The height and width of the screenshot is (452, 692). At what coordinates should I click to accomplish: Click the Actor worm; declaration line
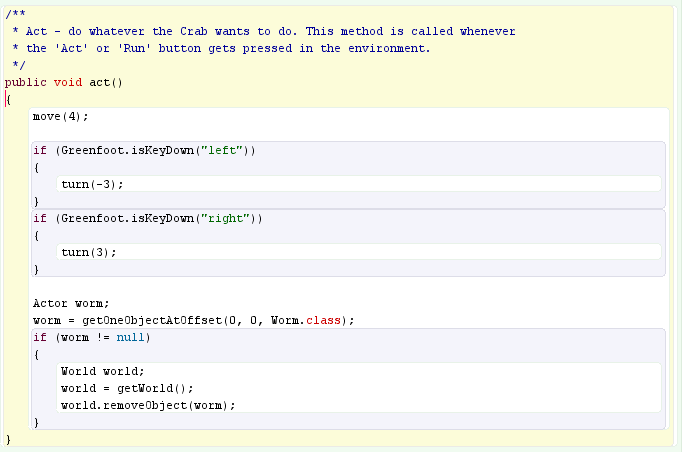[71, 303]
